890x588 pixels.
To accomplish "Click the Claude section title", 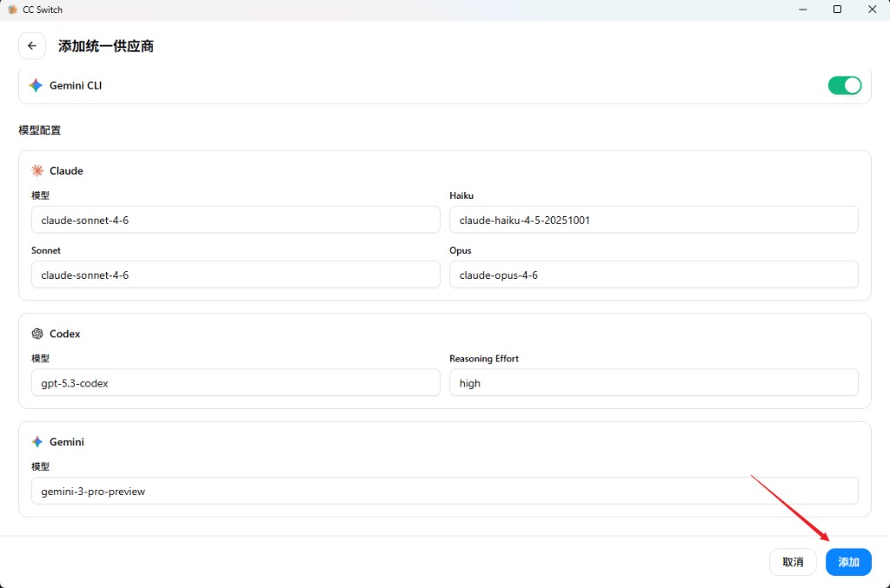I will point(66,171).
